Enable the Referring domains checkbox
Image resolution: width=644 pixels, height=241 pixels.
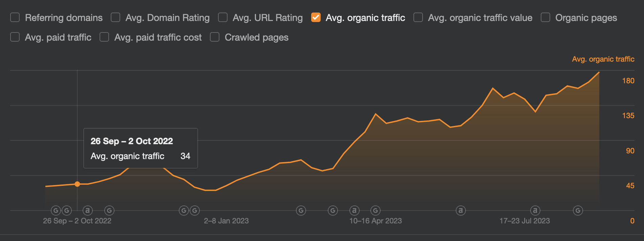click(x=15, y=17)
